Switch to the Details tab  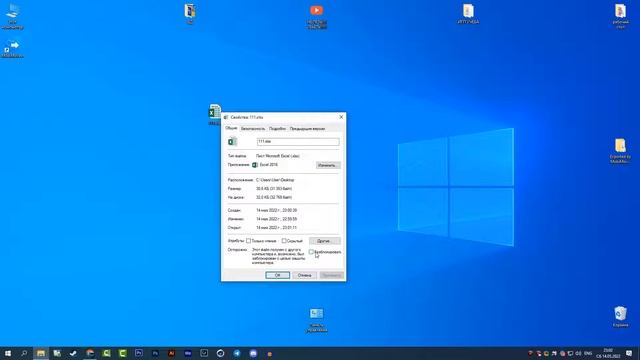click(x=278, y=129)
